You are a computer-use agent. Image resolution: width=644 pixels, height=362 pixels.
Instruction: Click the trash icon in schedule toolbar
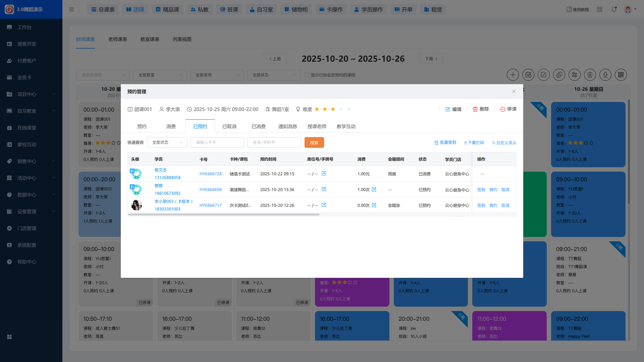pos(590,75)
